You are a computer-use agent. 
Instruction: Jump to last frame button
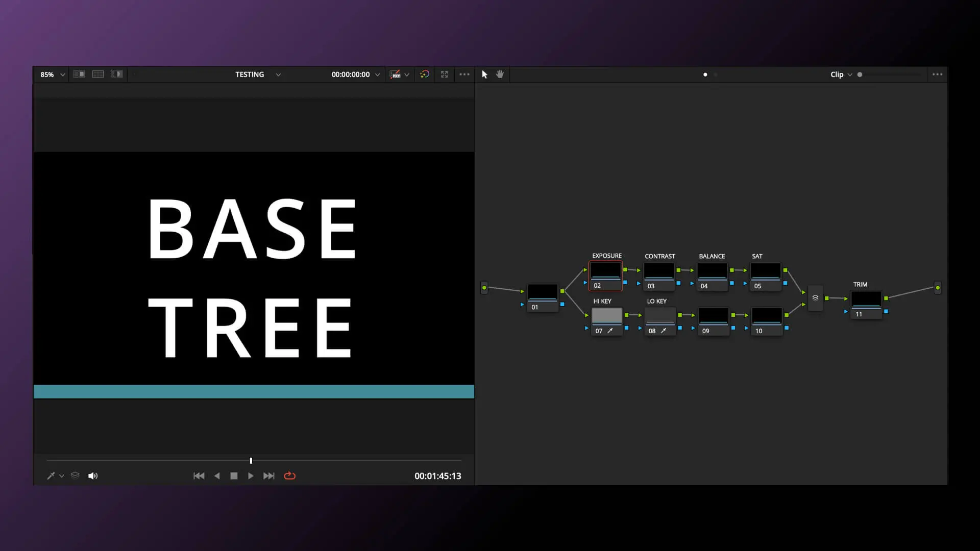click(269, 475)
